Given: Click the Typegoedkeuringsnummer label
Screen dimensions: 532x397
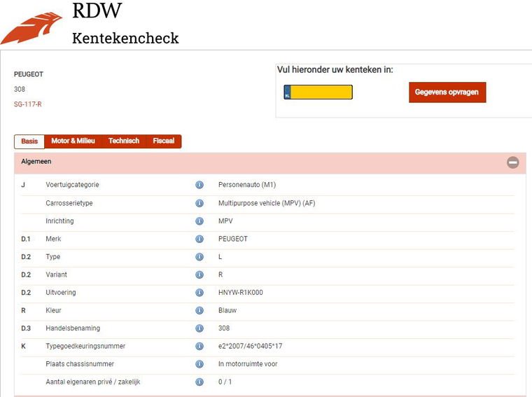Looking at the screenshot, I should [85, 346].
